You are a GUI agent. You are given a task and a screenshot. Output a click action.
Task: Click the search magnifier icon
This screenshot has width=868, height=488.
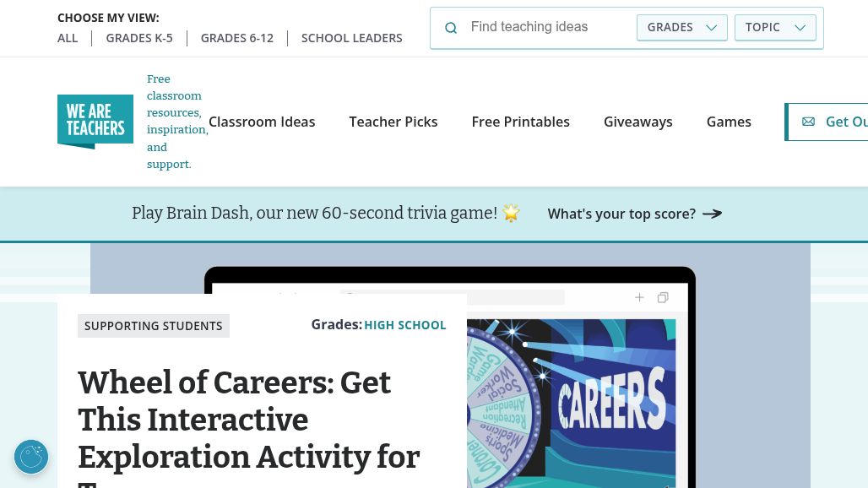(x=451, y=28)
